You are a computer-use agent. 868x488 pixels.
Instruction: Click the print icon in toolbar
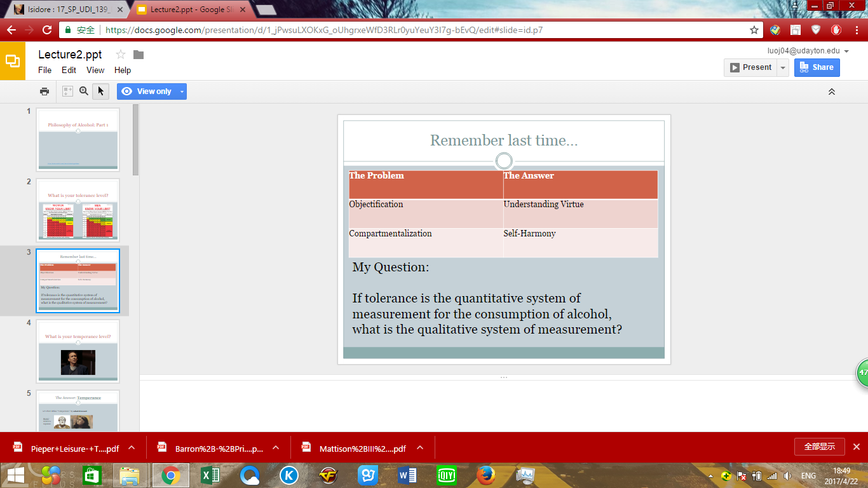[x=44, y=91]
